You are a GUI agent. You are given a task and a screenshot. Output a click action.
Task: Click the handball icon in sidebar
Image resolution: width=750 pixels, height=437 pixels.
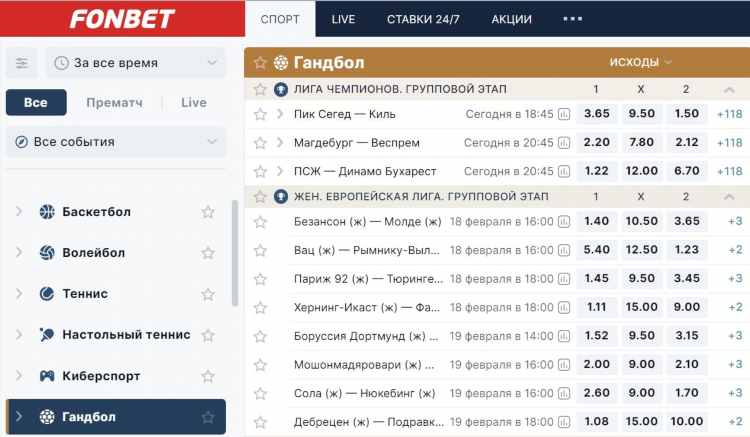pos(47,417)
